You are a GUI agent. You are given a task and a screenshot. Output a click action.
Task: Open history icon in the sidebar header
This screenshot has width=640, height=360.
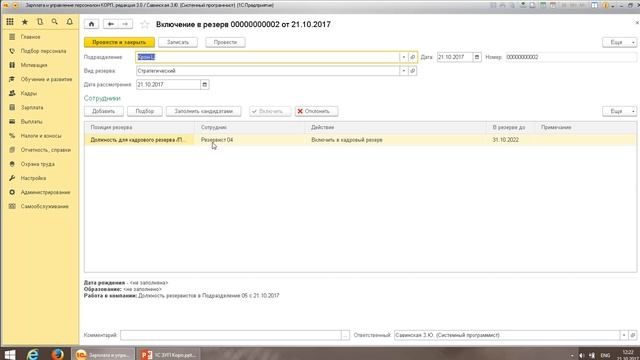[x=40, y=22]
